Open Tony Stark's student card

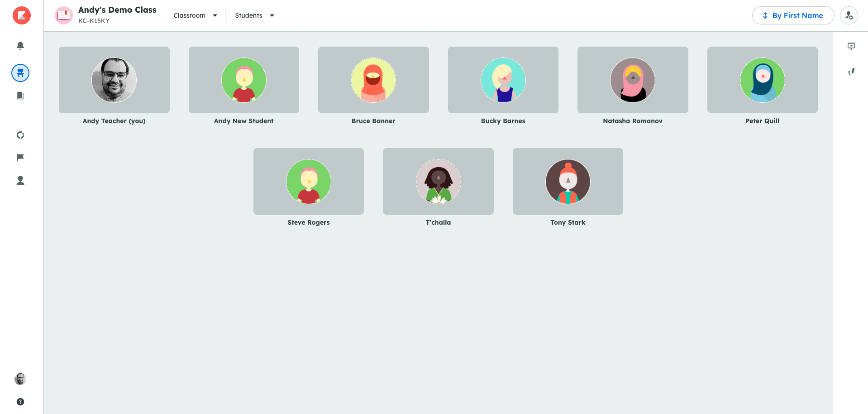[x=568, y=181]
